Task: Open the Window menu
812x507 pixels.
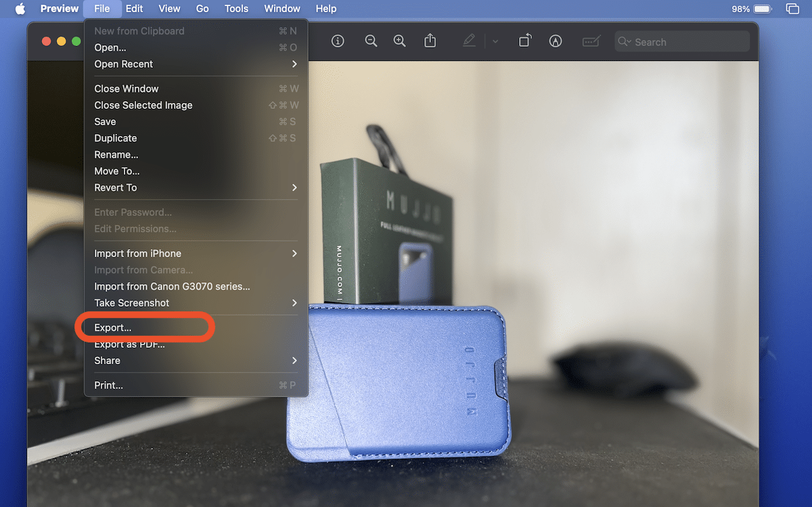Action: (282, 9)
